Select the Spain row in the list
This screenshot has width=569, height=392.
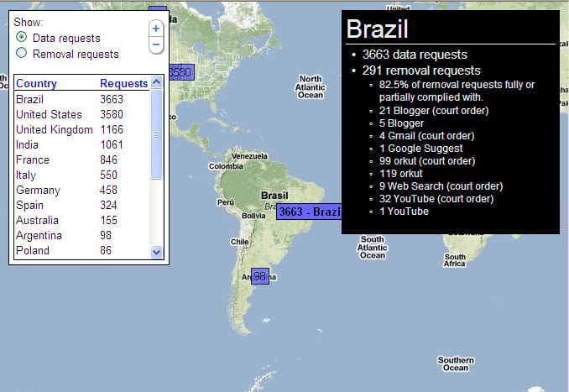coord(82,205)
